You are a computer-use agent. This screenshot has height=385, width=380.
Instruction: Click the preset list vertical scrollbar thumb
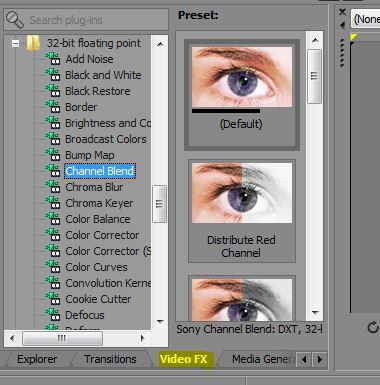(314, 76)
